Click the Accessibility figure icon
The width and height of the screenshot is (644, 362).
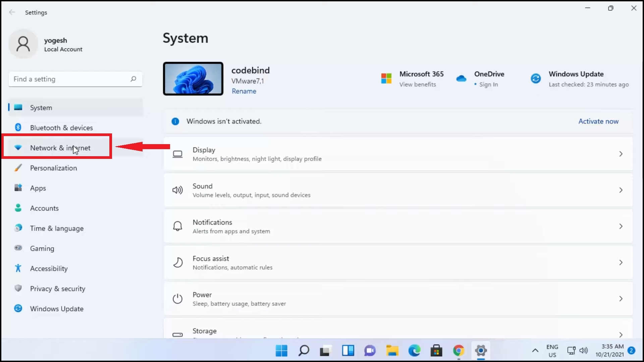[18, 268]
